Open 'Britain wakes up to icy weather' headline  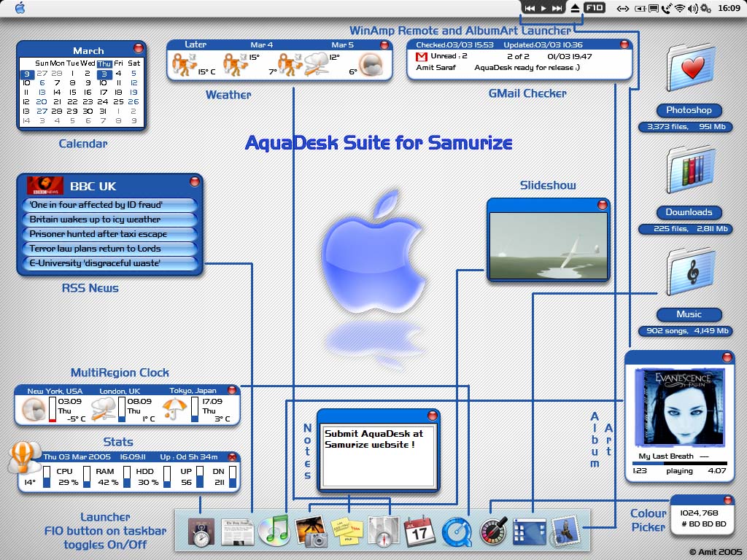tap(109, 219)
